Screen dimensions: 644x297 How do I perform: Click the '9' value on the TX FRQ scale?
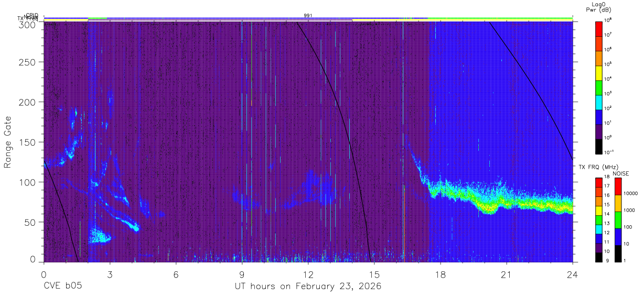(x=607, y=260)
